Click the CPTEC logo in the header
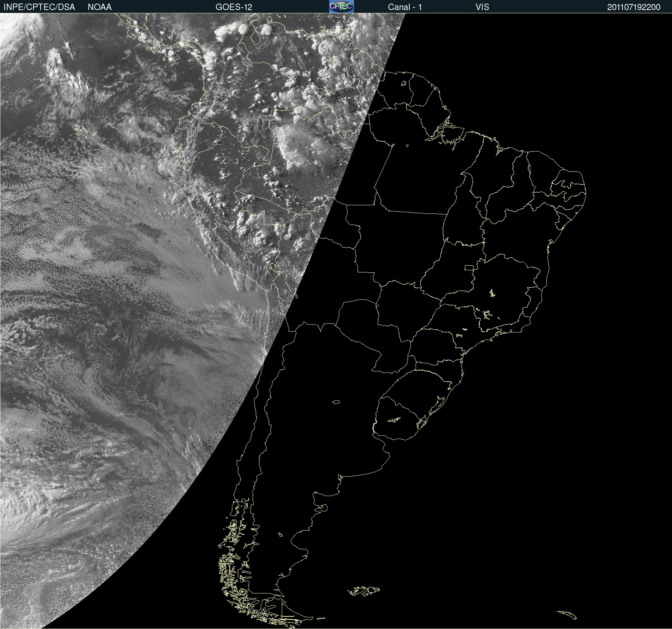672x629 pixels. pyautogui.click(x=341, y=6)
